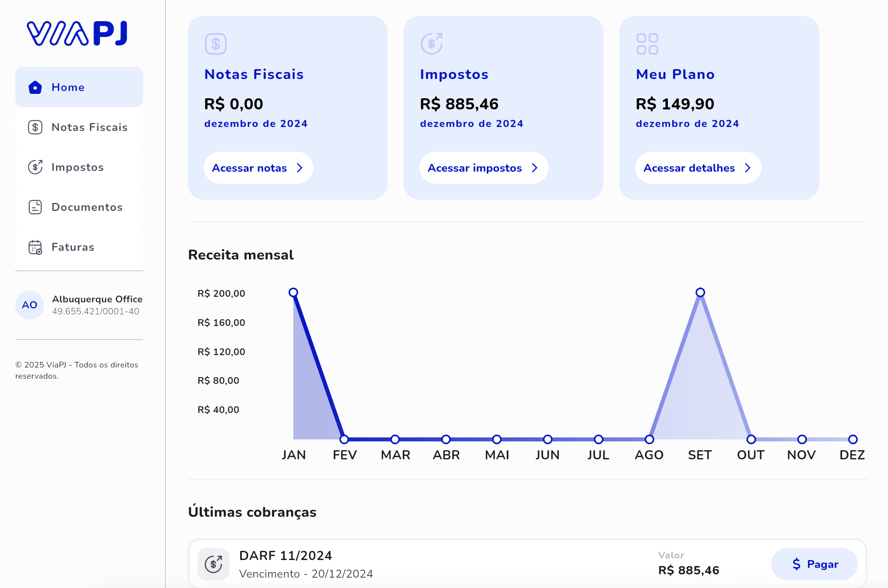Click the dollar icon on Notas Fiscais card

pos(216,44)
